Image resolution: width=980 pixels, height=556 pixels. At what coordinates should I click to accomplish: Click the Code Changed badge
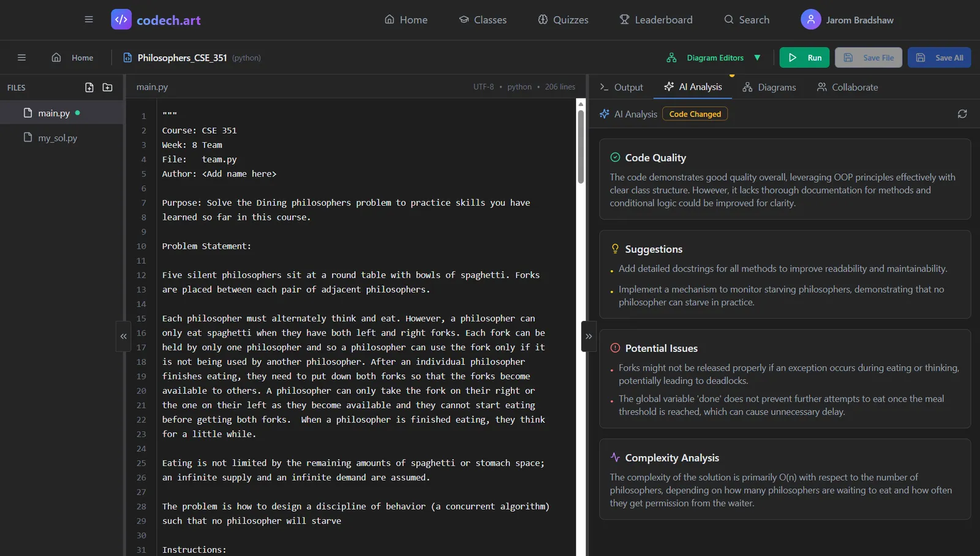click(695, 114)
